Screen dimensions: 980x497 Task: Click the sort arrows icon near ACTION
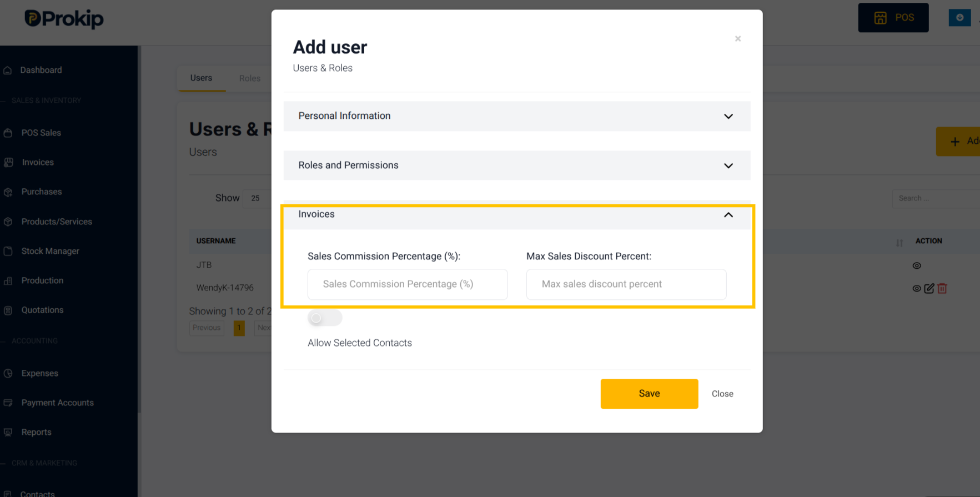point(899,243)
